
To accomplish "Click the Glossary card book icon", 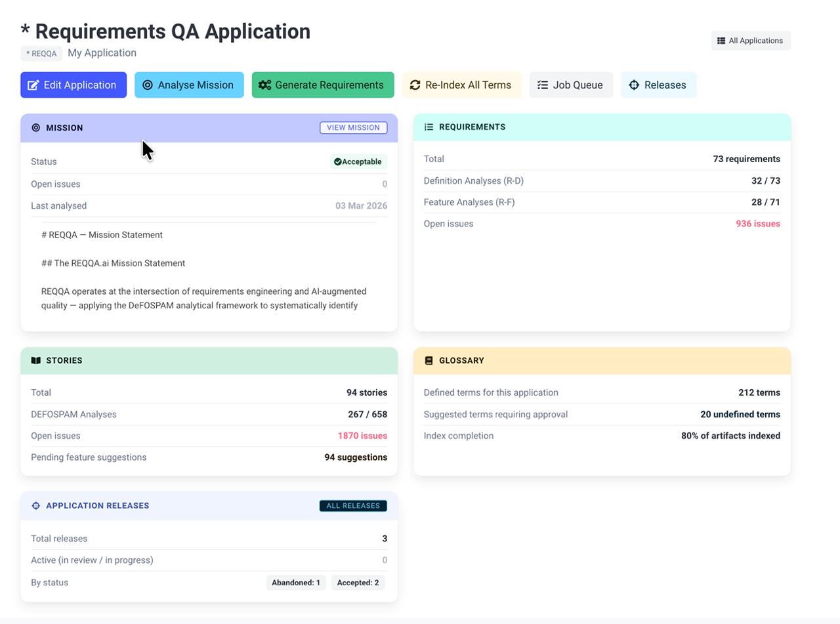I will click(x=429, y=361).
